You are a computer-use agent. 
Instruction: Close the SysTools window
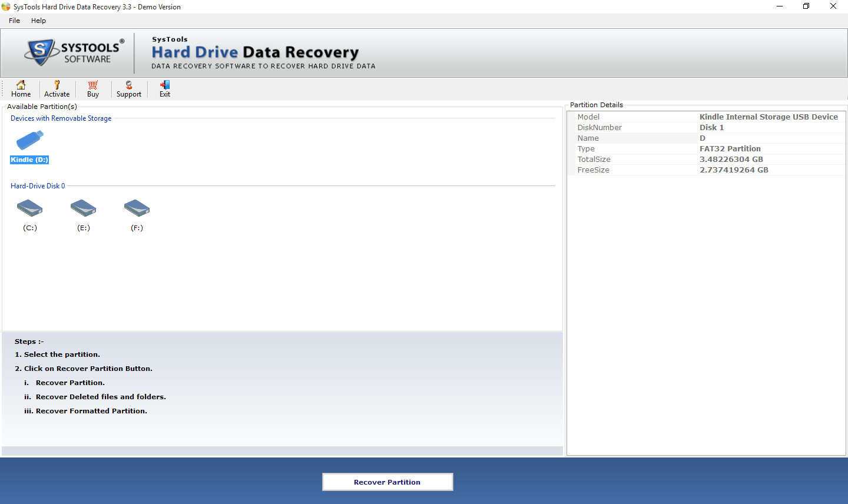tap(833, 6)
